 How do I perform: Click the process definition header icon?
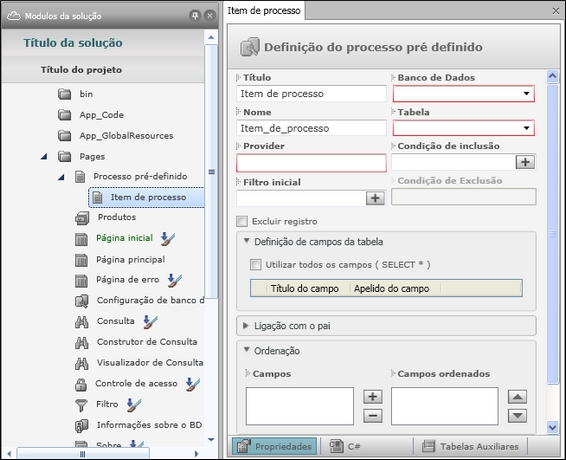pos(250,47)
